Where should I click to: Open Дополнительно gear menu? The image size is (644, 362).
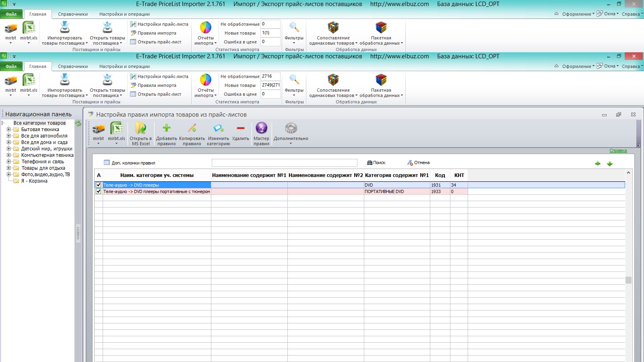tap(291, 133)
